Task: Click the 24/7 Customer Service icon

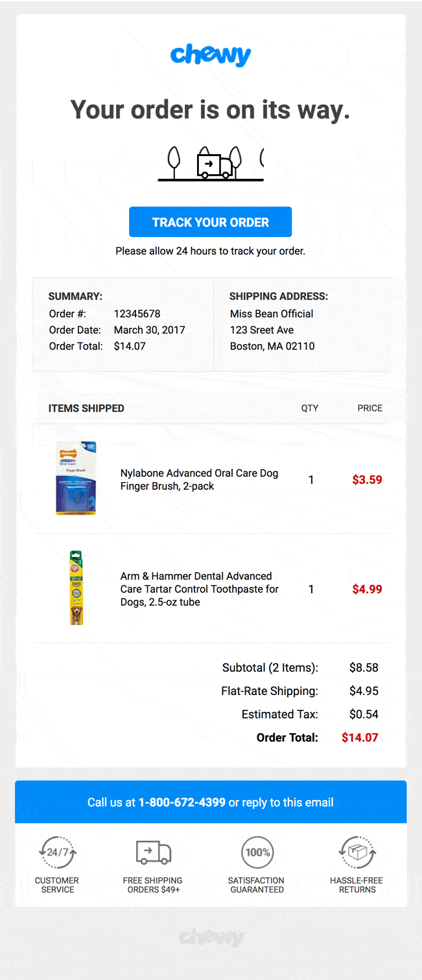Action: pyautogui.click(x=56, y=852)
